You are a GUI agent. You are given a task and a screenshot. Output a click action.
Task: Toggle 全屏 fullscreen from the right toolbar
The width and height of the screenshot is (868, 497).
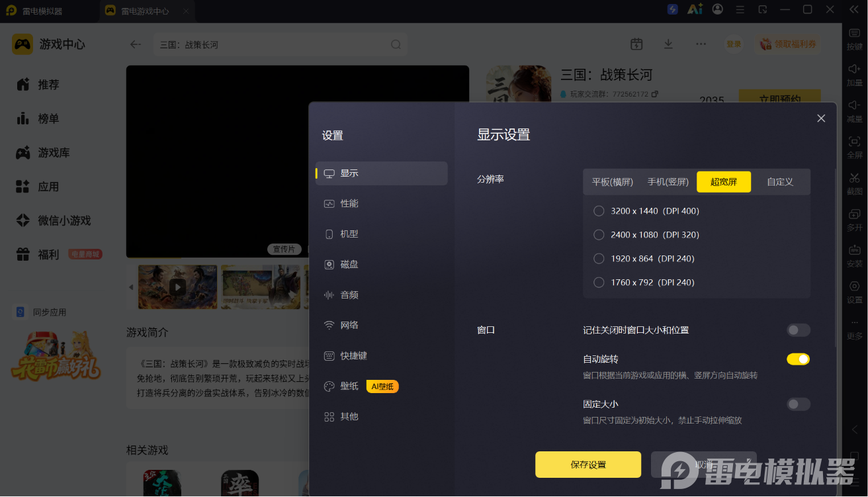[855, 147]
